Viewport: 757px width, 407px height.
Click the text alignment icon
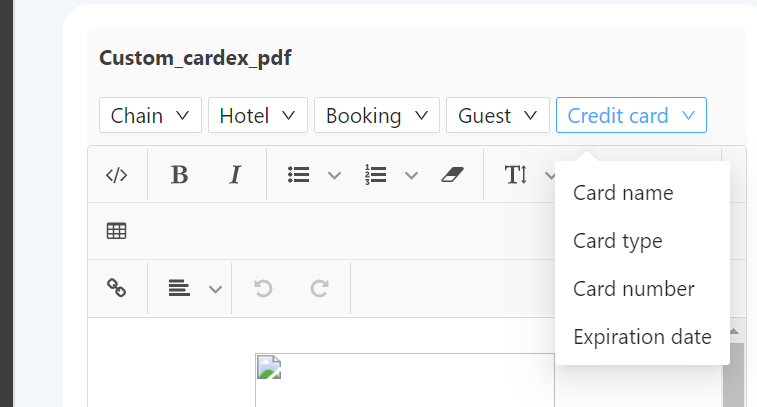(x=179, y=288)
